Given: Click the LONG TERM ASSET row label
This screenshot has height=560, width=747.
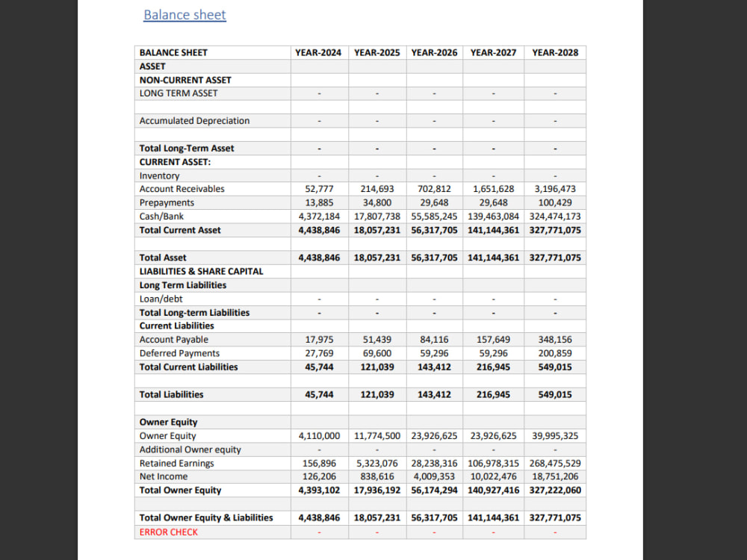Looking at the screenshot, I should tap(179, 93).
